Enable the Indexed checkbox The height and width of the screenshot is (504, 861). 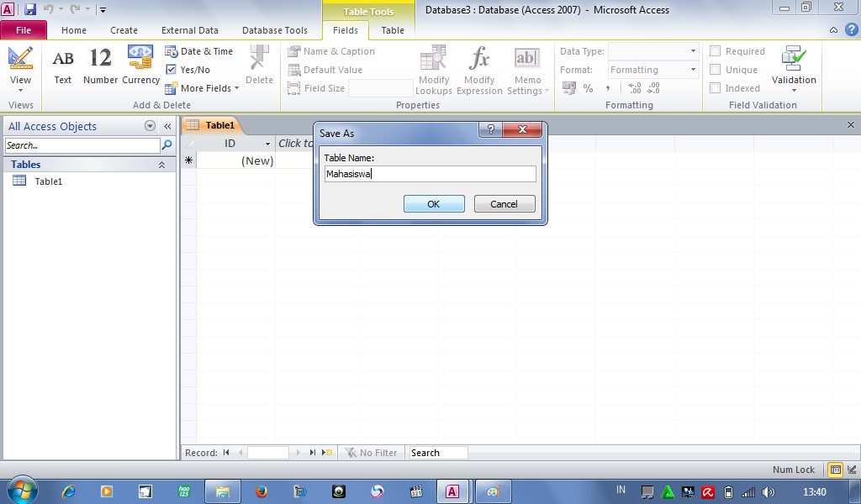715,87
